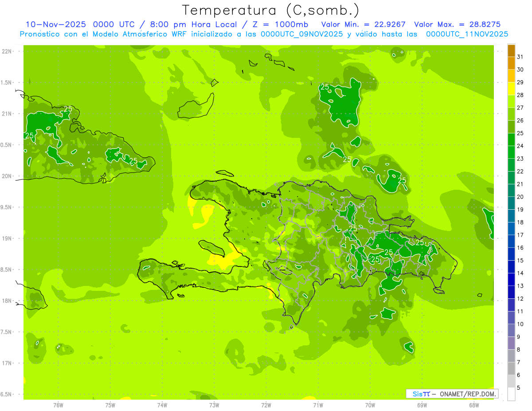Viewport: 532px width, 411px height.
Task: Click the "6.5N" latitude axis label
Action: (x=7, y=394)
